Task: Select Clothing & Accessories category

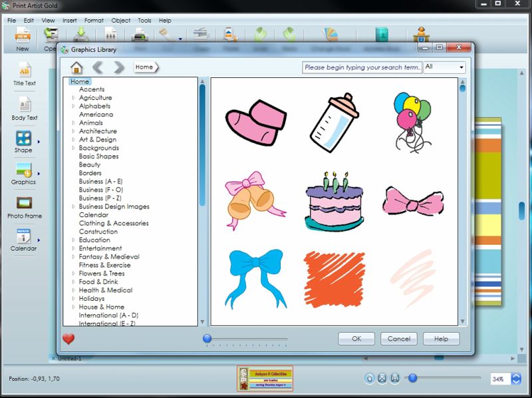Action: click(114, 223)
